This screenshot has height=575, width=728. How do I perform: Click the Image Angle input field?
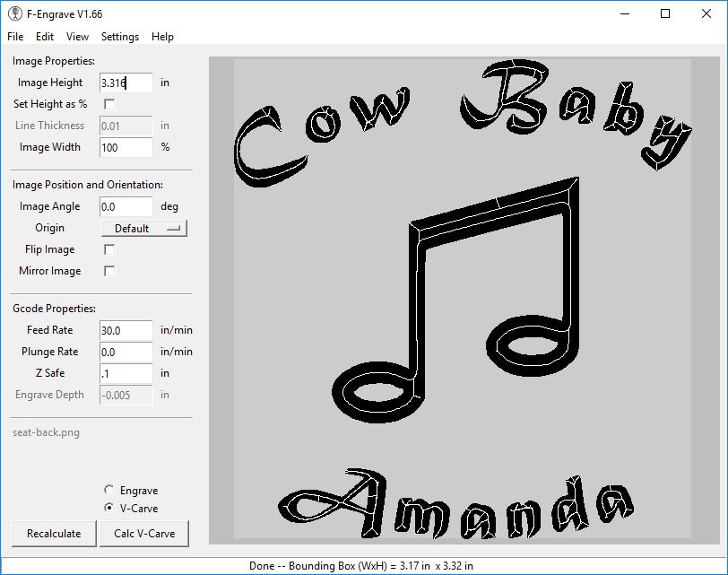coord(126,206)
